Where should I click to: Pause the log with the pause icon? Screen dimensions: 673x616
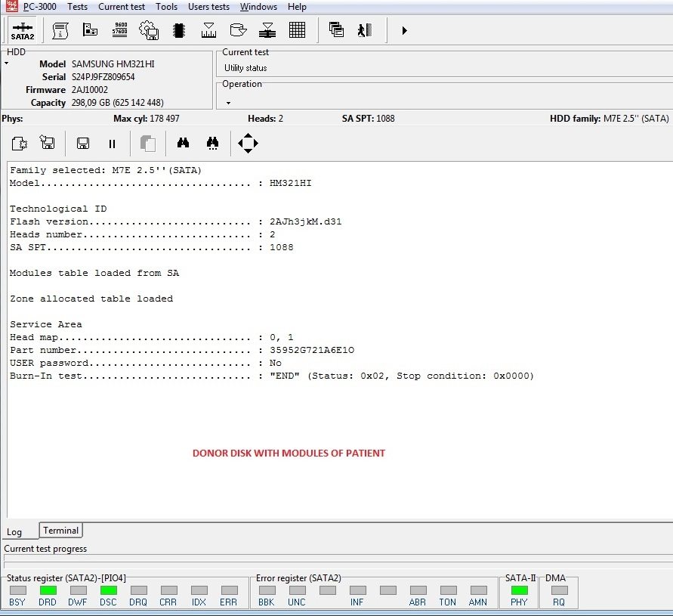pos(112,144)
